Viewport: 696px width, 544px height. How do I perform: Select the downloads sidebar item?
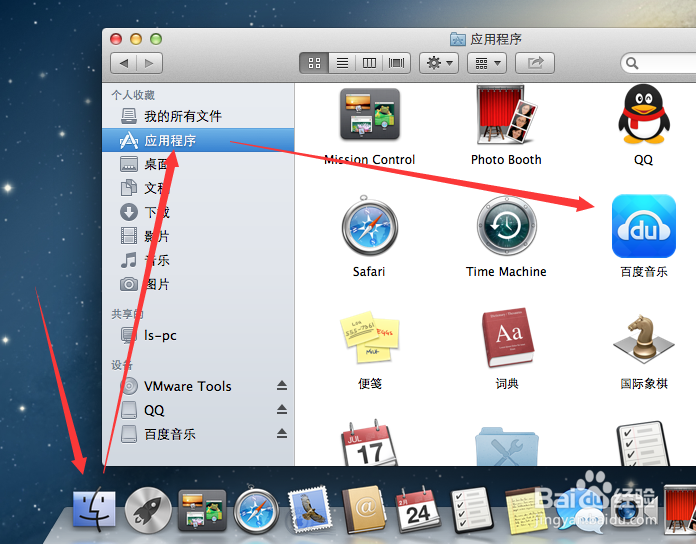click(198, 212)
